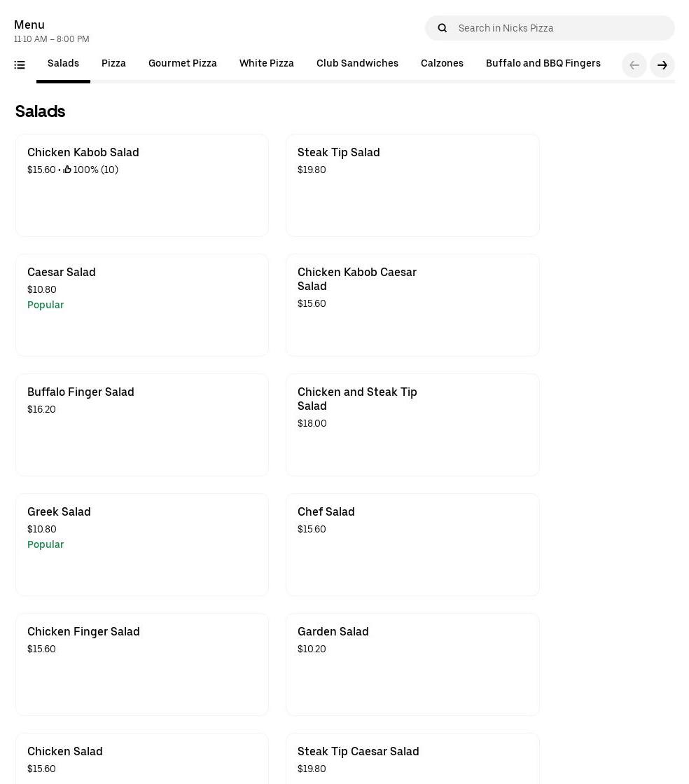Open the Chef Salad card
This screenshot has height=784, width=689.
pos(412,544)
